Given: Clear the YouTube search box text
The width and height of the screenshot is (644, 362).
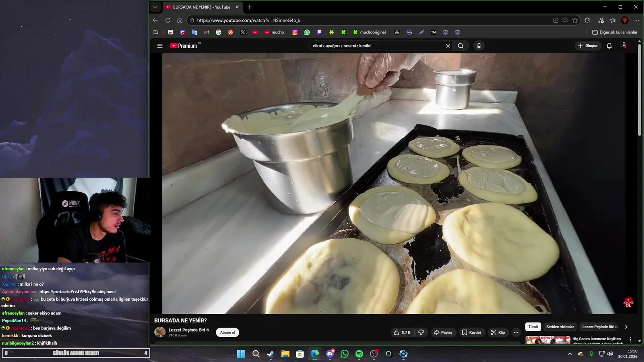Looking at the screenshot, I should pos(448,46).
